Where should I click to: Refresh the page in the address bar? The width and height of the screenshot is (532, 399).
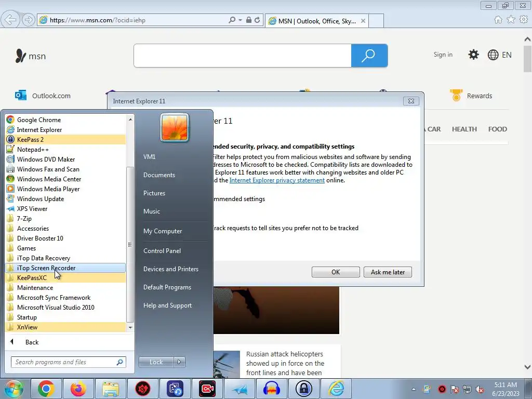(x=257, y=20)
